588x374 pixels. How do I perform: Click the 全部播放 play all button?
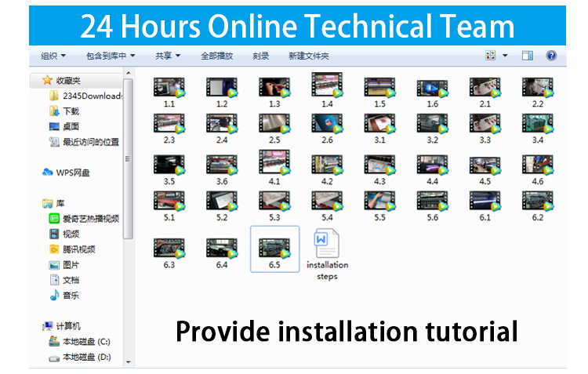tap(216, 56)
